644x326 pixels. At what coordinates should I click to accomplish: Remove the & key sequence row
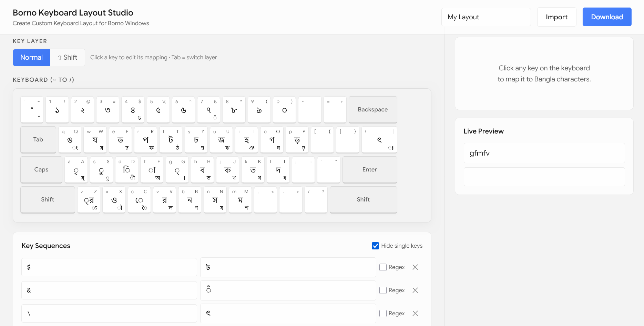(x=415, y=290)
